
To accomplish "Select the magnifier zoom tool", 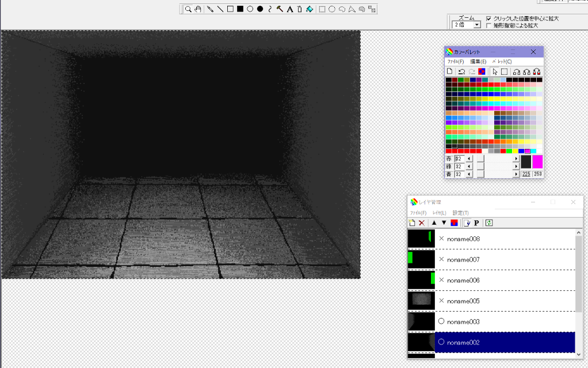I will [188, 9].
